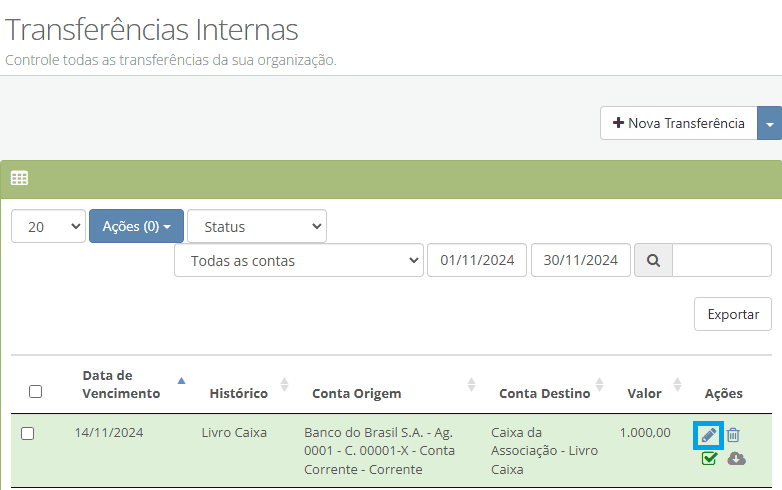Expand the Nova Transferência arrow menu
782x490 pixels.
click(770, 123)
